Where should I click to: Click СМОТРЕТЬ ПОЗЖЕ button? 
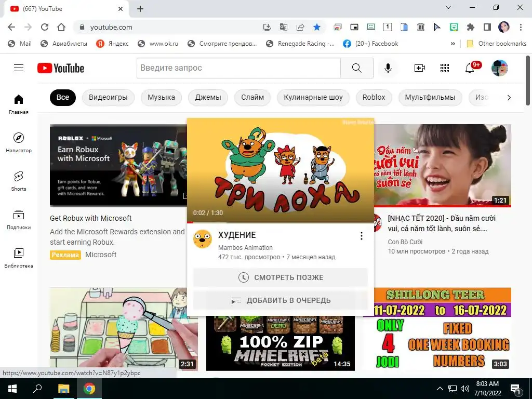pyautogui.click(x=281, y=277)
